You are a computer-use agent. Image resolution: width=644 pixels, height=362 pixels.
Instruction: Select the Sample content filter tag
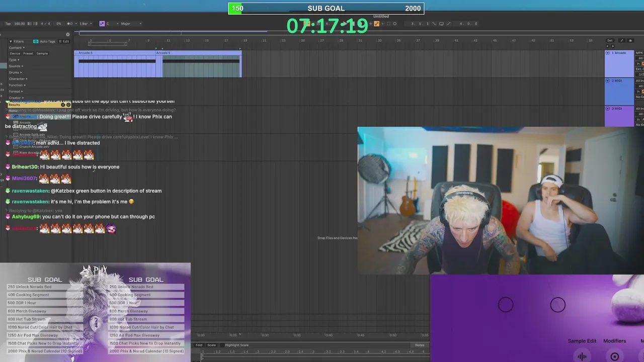(42, 53)
